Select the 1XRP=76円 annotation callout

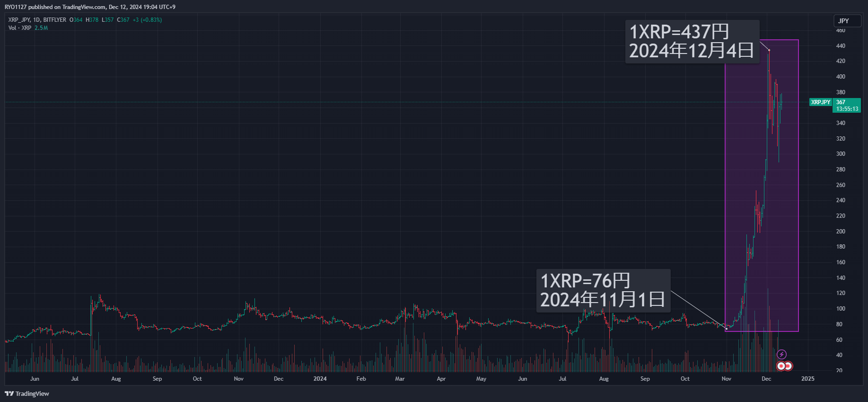pos(603,290)
